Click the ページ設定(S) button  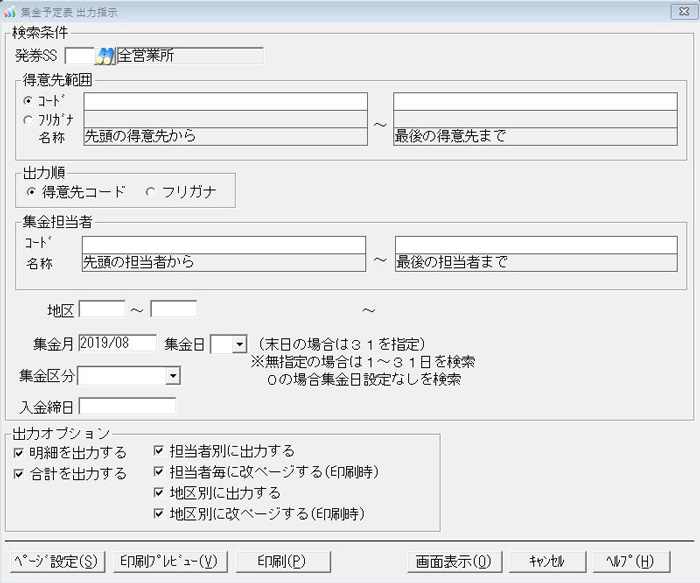coord(56,560)
